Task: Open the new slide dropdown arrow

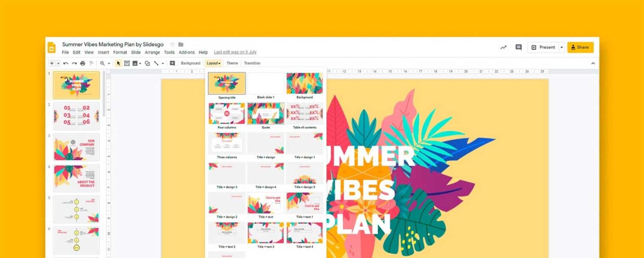Action: 58,63
